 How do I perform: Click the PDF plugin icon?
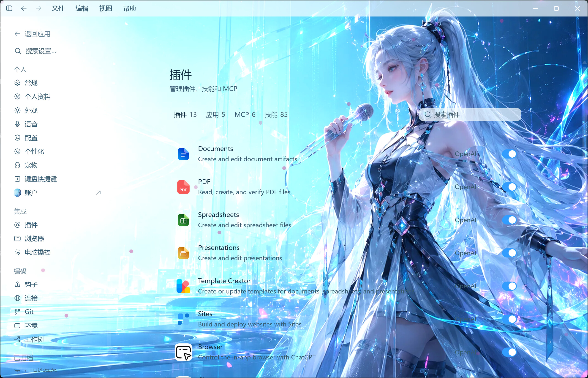pos(183,187)
